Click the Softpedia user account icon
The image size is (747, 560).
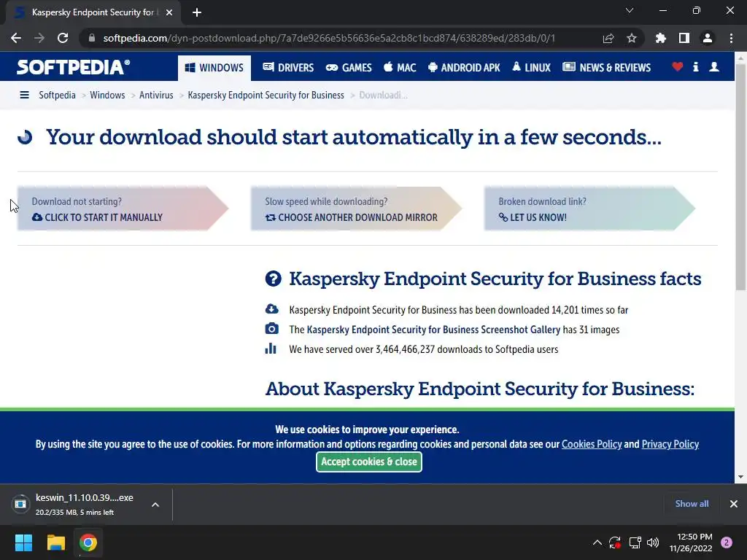point(714,66)
